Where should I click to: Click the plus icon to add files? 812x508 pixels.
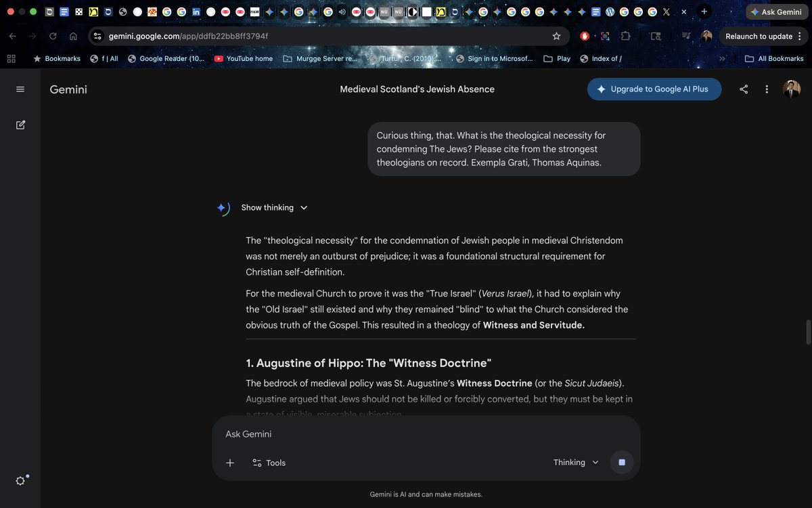coord(230,463)
